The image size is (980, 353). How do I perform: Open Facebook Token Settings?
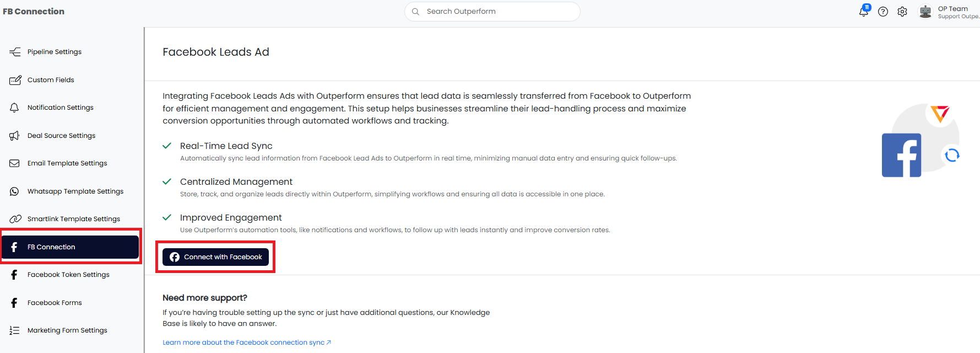click(68, 275)
